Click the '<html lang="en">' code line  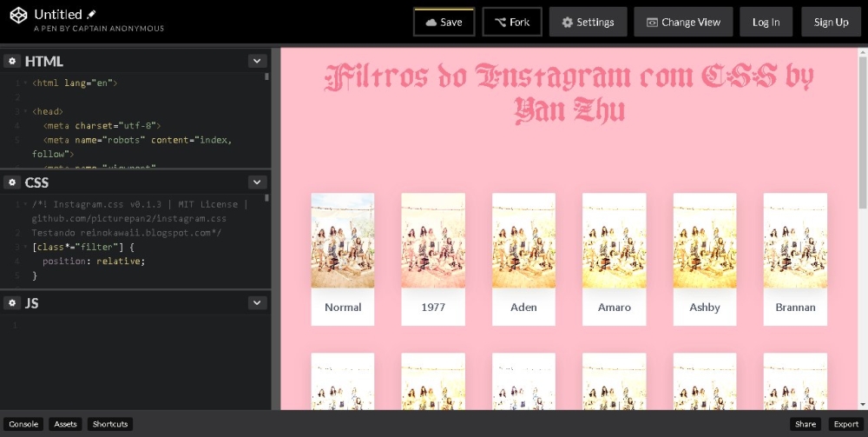(x=75, y=83)
